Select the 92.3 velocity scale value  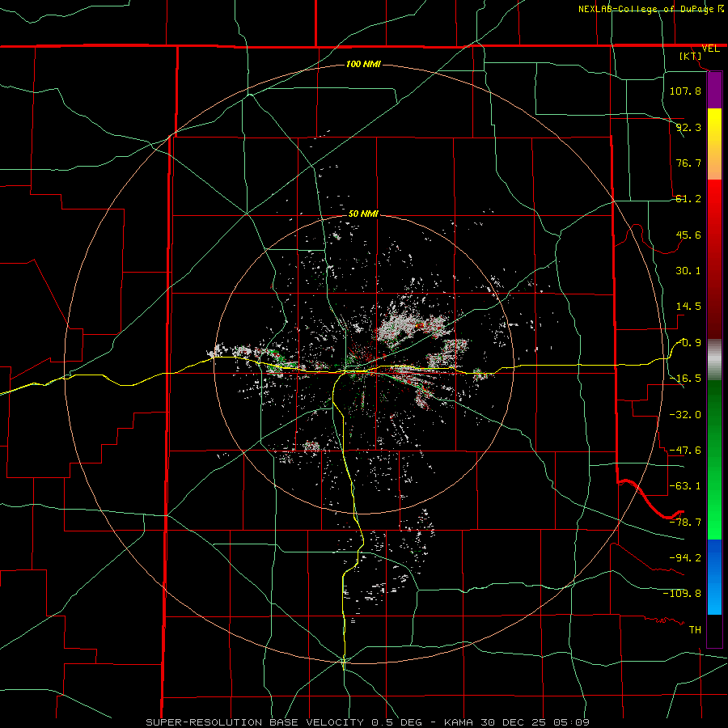pos(688,127)
